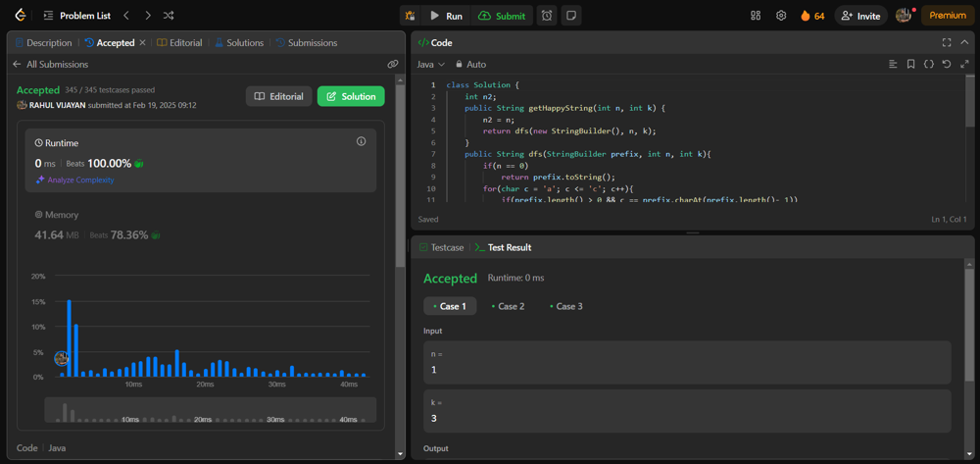Reset code with the undo arrow icon
Image resolution: width=980 pixels, height=464 pixels.
(947, 65)
